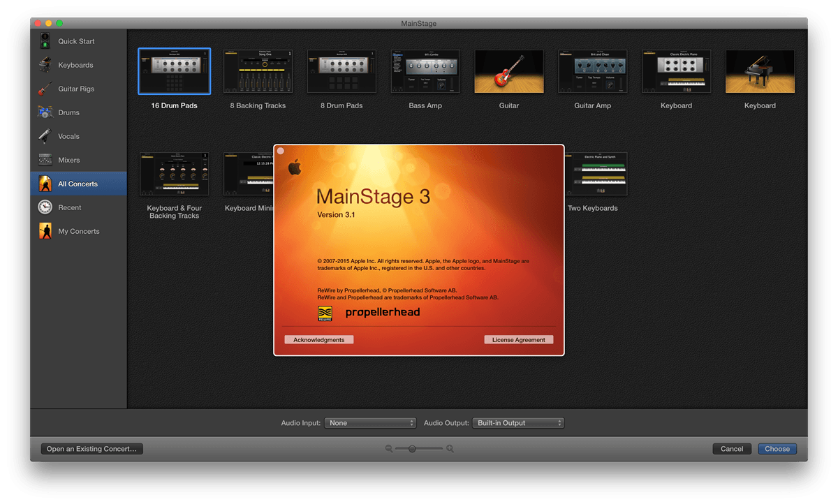The width and height of the screenshot is (838, 504).
Task: Open the Audio Output dropdown
Action: [x=518, y=423]
